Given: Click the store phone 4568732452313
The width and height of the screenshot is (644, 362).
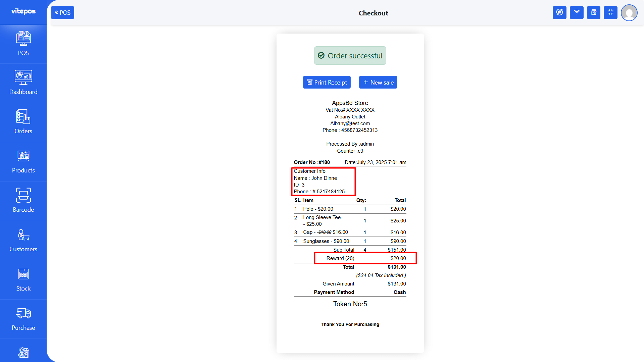Looking at the screenshot, I should click(359, 130).
